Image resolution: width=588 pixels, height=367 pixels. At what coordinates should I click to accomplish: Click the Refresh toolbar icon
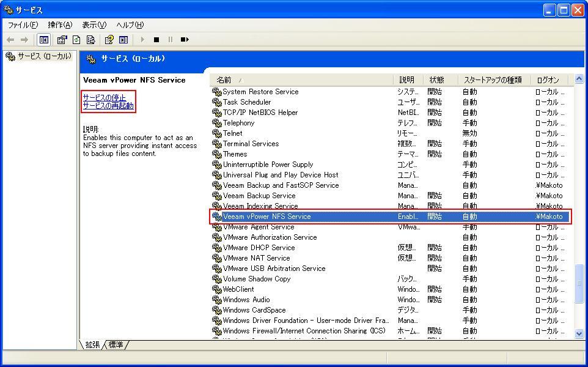click(76, 39)
